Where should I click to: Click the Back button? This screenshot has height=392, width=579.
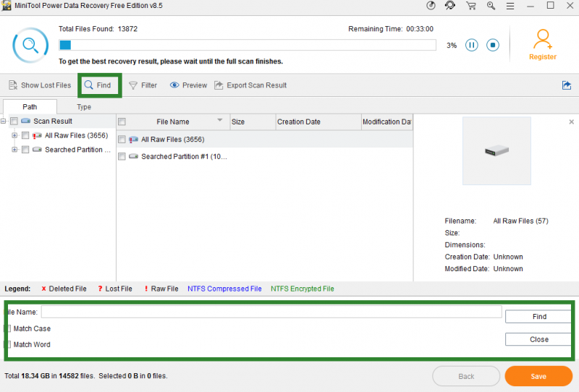pyautogui.click(x=466, y=377)
